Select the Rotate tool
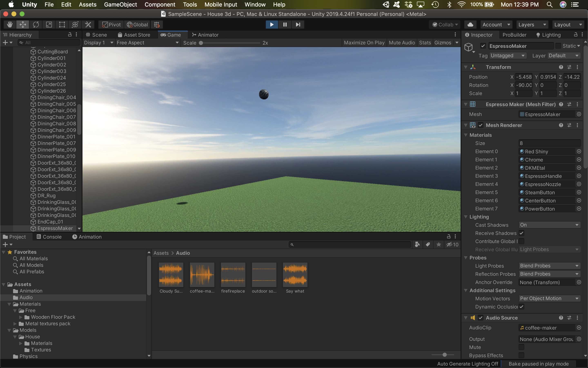This screenshot has width=588, height=368. tap(36, 25)
